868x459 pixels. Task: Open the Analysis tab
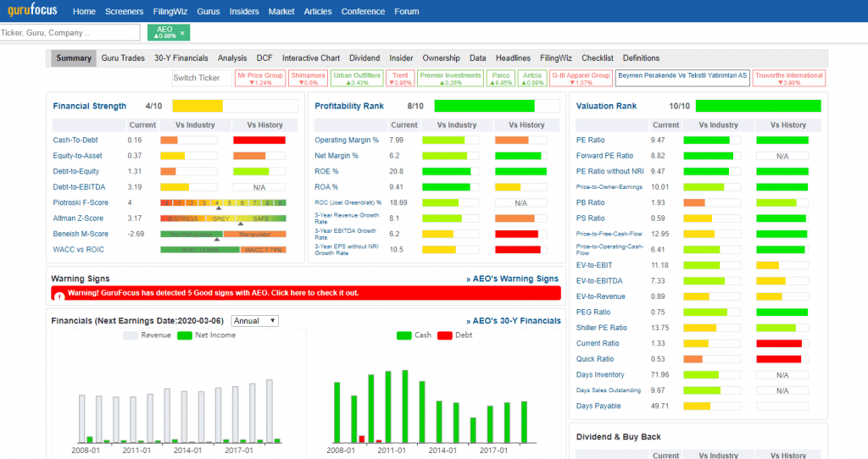[232, 58]
